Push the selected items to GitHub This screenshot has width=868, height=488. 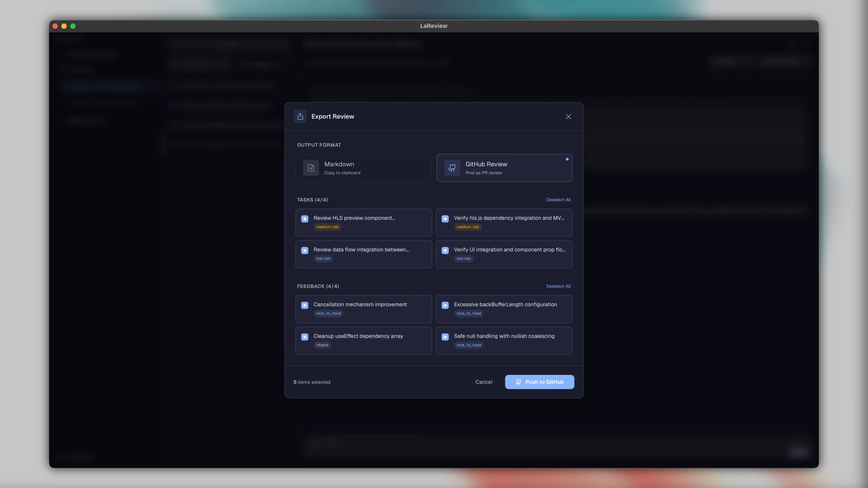click(x=539, y=382)
